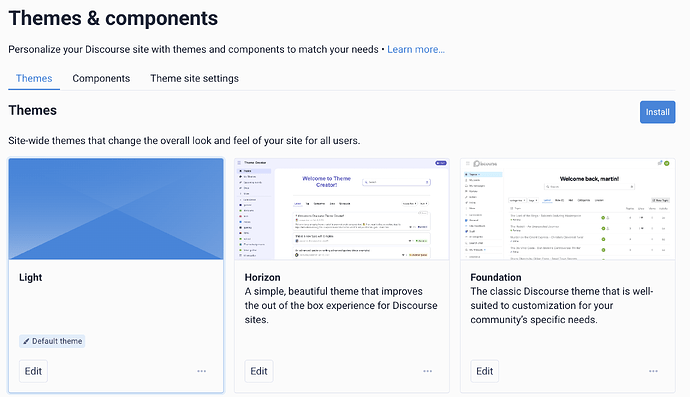690x397 pixels.
Task: Click the Horizon theme description text
Action: pyautogui.click(x=341, y=305)
